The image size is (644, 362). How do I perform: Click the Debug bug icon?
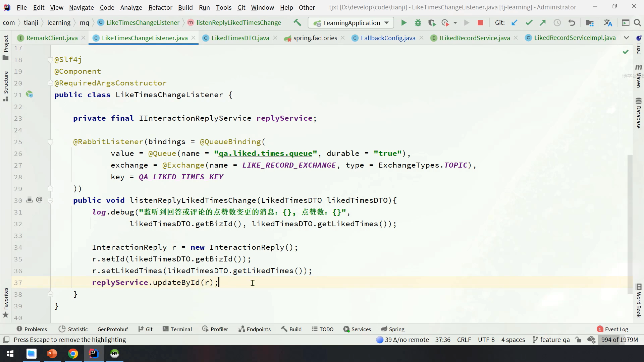point(418,23)
